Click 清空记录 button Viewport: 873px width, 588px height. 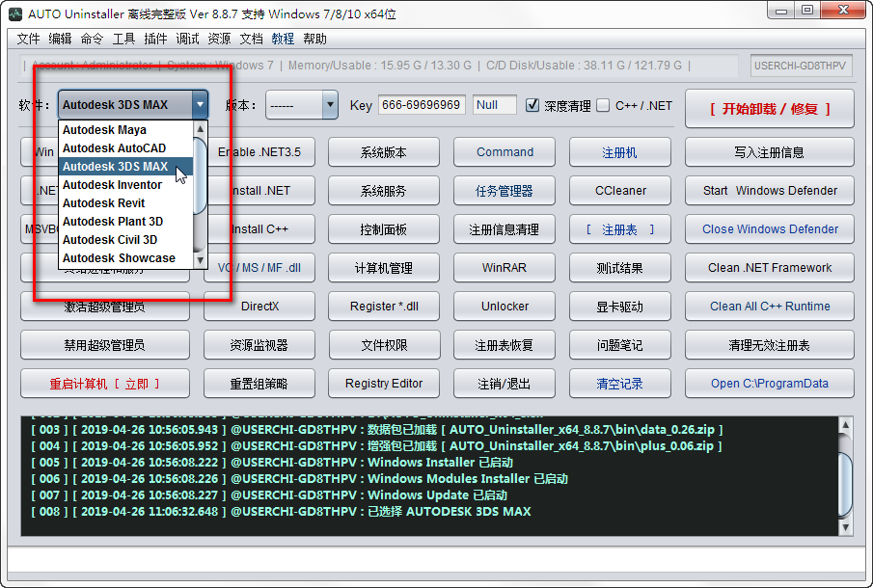619,384
